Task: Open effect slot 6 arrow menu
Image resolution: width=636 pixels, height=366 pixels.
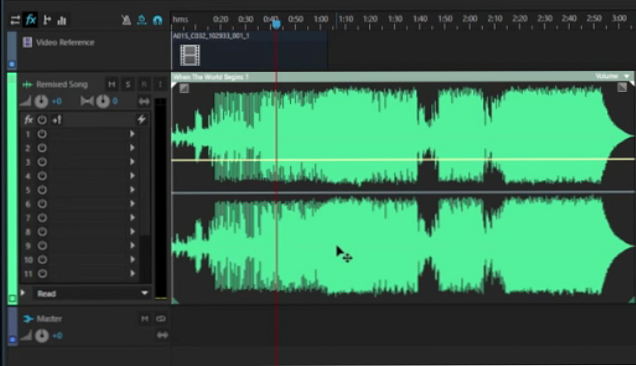Action: point(132,203)
